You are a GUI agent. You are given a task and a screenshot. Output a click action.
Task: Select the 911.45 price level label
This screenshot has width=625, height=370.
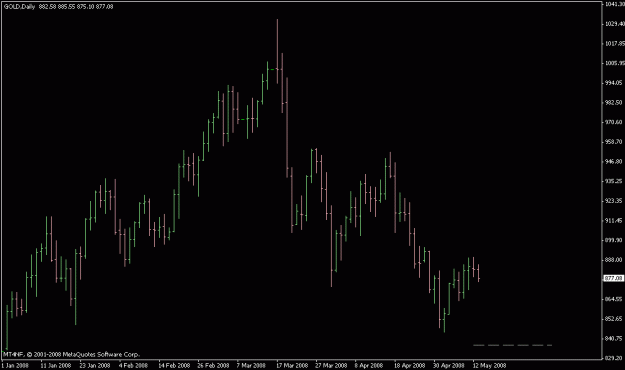pyautogui.click(x=614, y=220)
